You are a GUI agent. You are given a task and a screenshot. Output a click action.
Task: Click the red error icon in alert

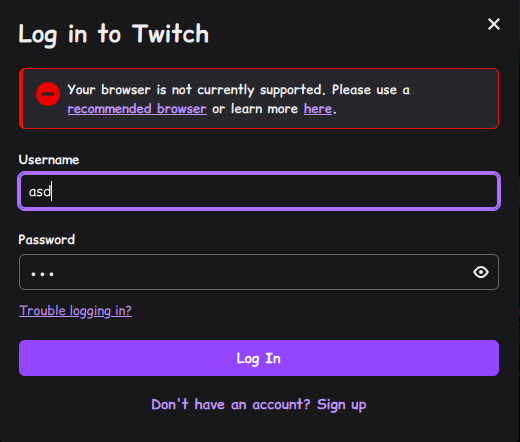point(48,94)
